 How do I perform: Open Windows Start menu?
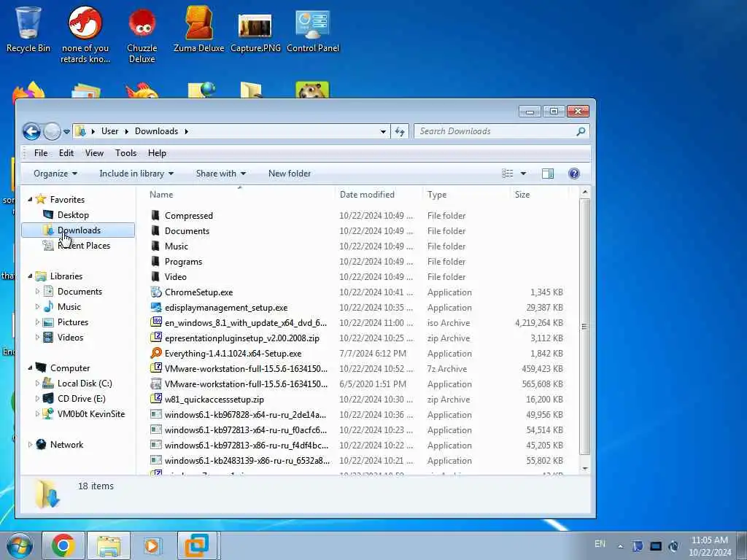20,545
